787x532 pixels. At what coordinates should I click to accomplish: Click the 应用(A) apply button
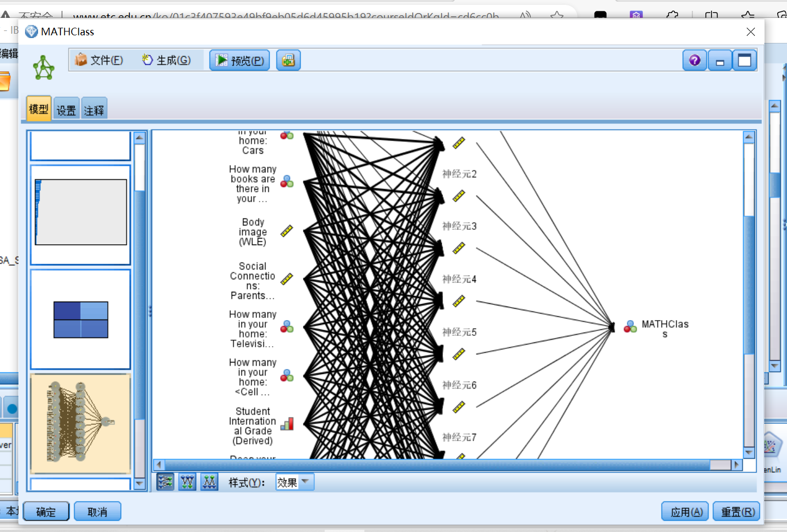pos(685,511)
